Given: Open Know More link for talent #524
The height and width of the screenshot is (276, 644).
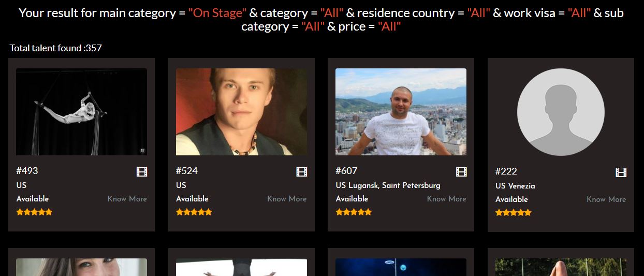Looking at the screenshot, I should point(287,199).
